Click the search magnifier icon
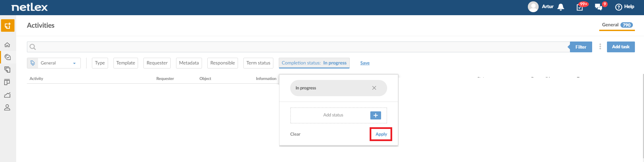 tap(33, 47)
